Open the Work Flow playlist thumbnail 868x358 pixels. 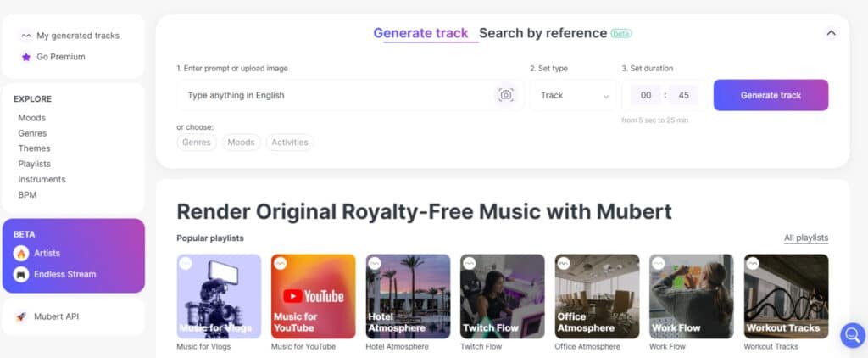point(692,296)
